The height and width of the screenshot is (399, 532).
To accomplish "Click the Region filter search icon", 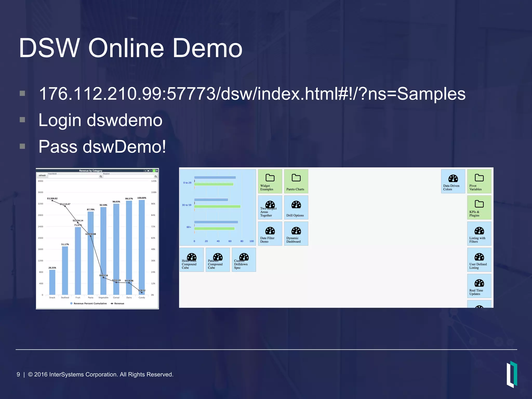I will (x=156, y=176).
